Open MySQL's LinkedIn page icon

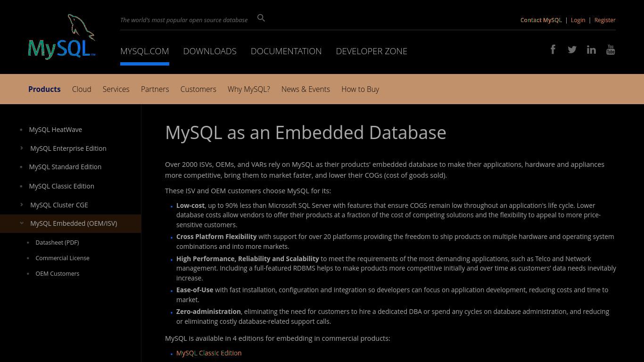pyautogui.click(x=591, y=49)
